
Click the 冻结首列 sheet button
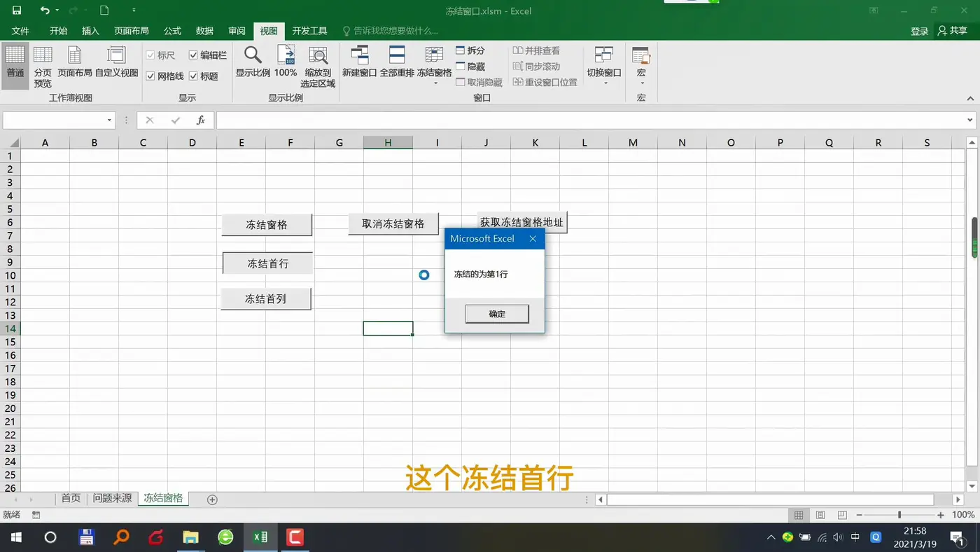[266, 298]
